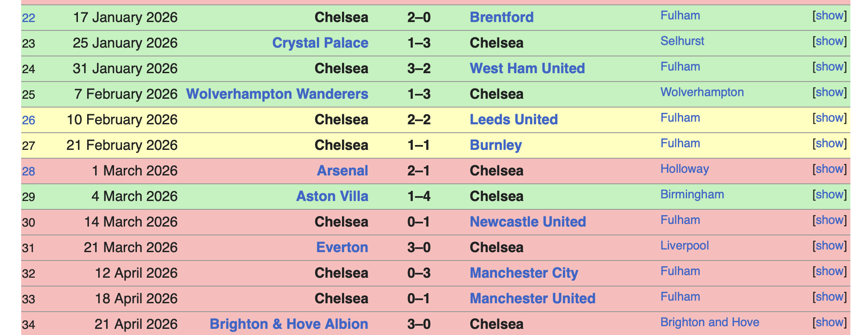Open the Aston Villa link
868x335 pixels.
tap(332, 196)
